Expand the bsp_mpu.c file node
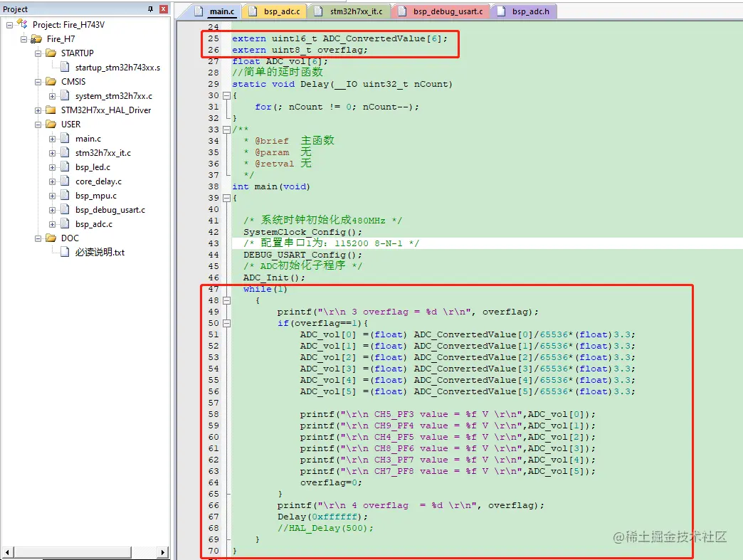Image resolution: width=743 pixels, height=560 pixels. [x=52, y=196]
